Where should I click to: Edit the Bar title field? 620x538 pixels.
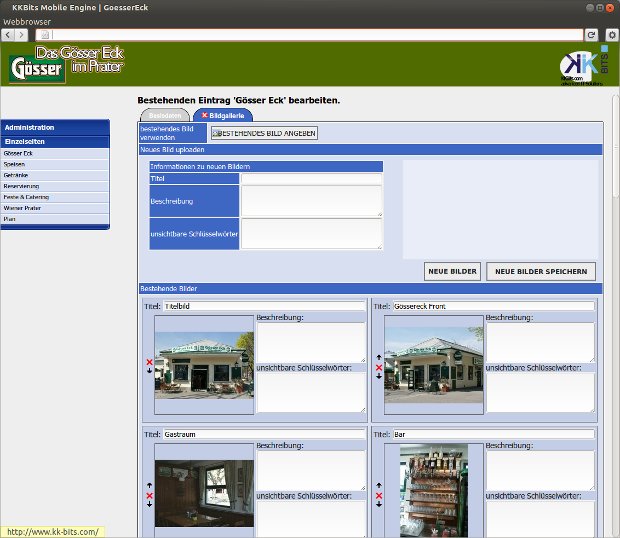[x=493, y=434]
